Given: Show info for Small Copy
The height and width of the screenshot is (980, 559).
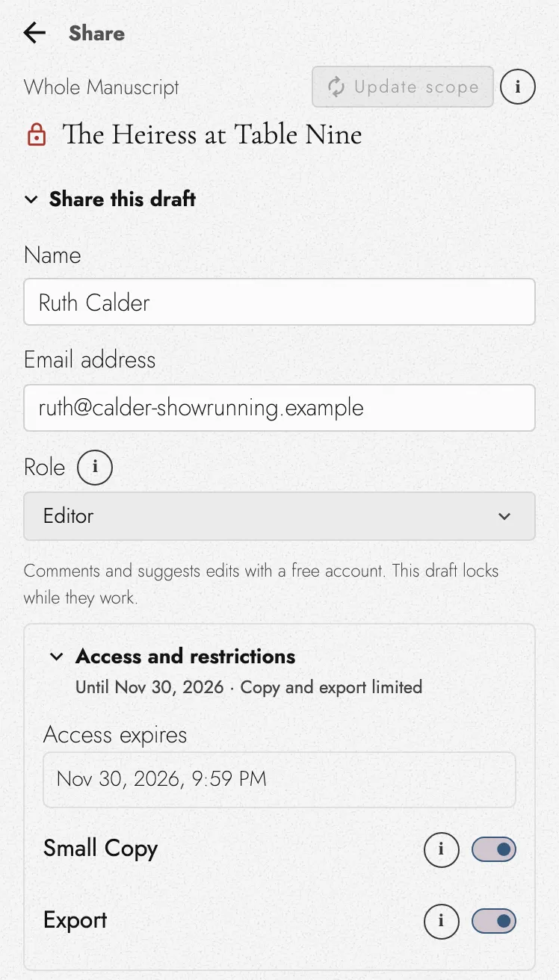Looking at the screenshot, I should point(441,849).
